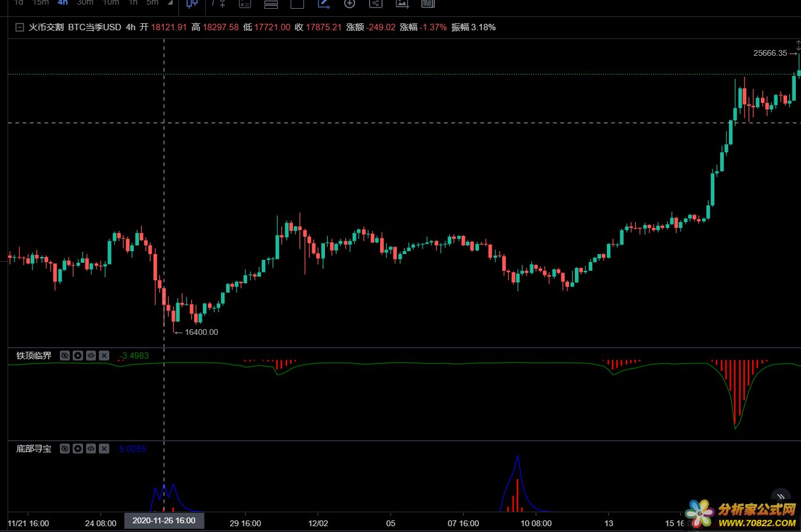Remove the 铁顶临界 indicator
Image resolution: width=801 pixels, height=532 pixels.
click(104, 355)
